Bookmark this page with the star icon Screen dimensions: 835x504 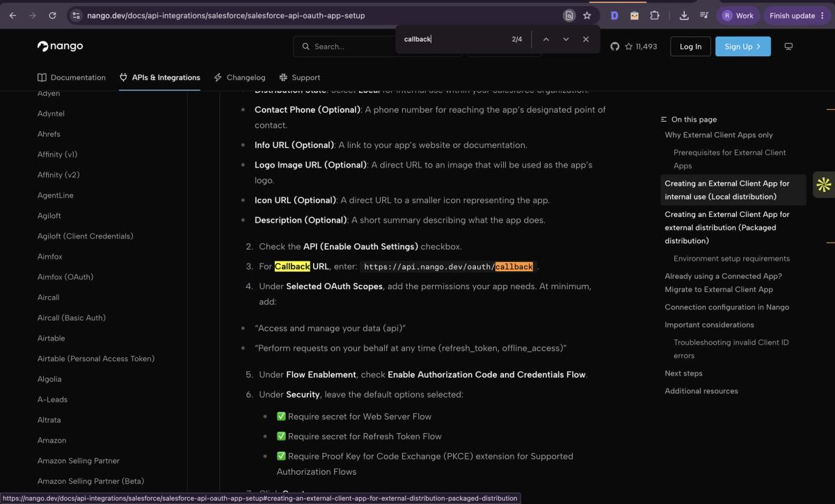587,15
